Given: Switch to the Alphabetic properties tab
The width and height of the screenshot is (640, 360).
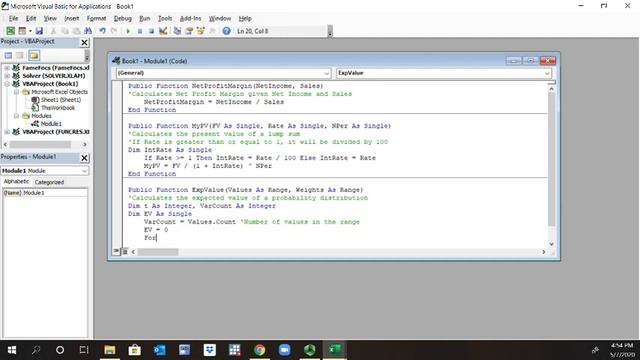Looking at the screenshot, I should (x=16, y=181).
